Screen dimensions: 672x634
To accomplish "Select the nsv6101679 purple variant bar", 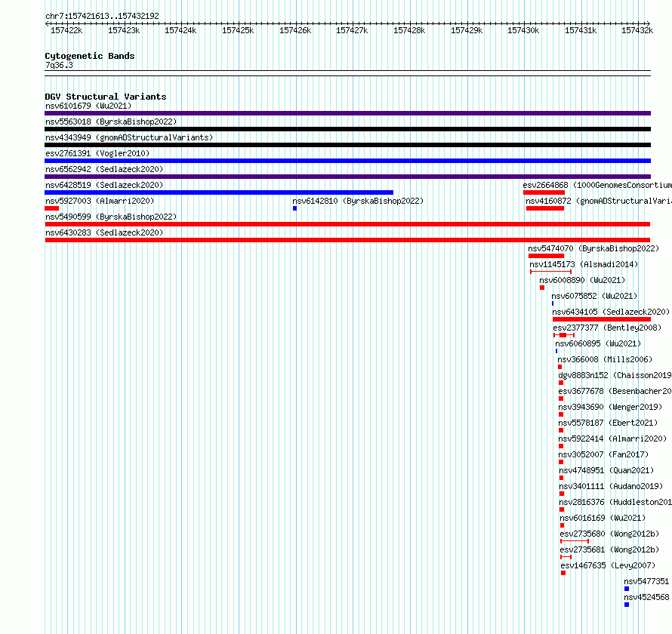I will (347, 113).
